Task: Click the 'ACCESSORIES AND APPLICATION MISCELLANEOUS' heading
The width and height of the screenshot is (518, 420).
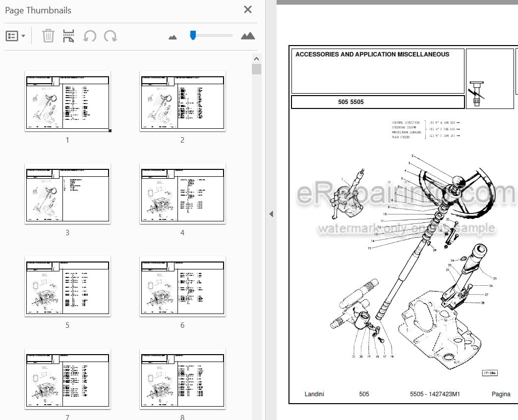Action: (372, 54)
